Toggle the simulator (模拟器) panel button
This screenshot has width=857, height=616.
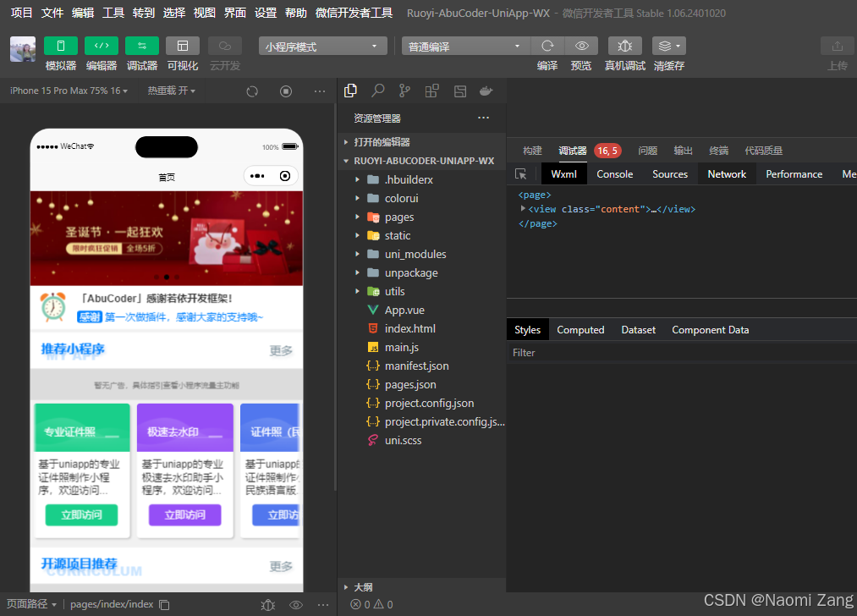tap(61, 46)
